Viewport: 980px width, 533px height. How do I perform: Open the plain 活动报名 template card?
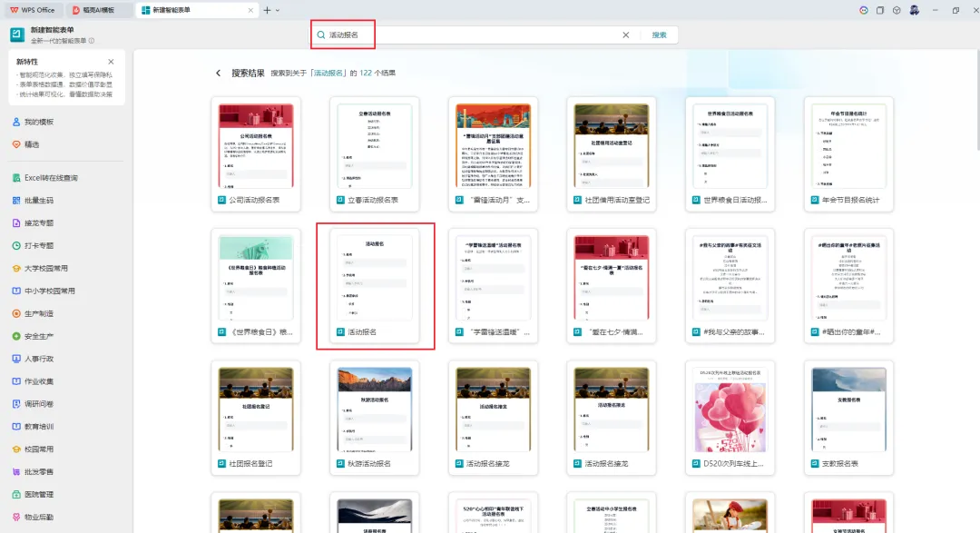coord(375,286)
